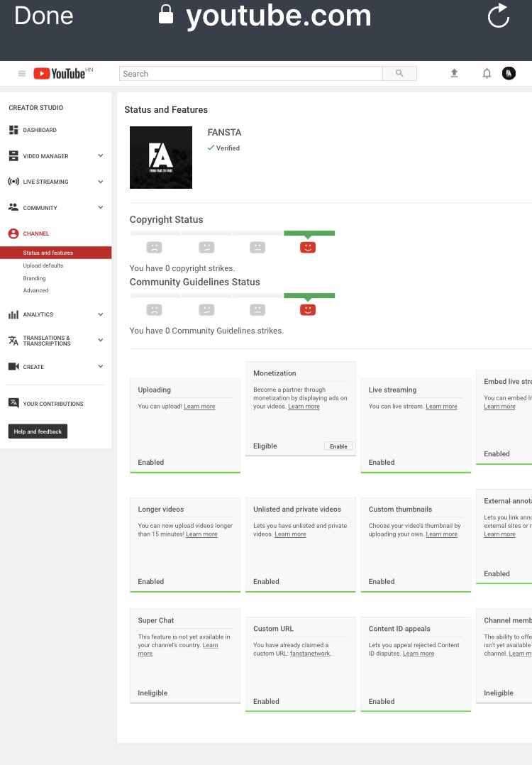
Task: Click the padlock icon in address bar
Action: point(166,15)
